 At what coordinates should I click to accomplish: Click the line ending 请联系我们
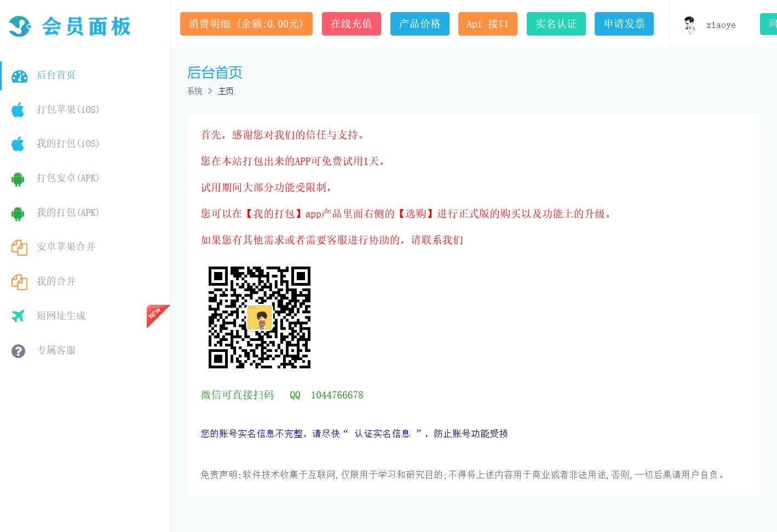[332, 240]
